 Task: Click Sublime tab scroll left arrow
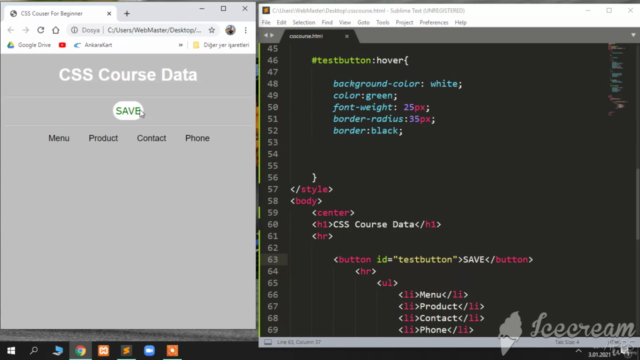click(266, 36)
